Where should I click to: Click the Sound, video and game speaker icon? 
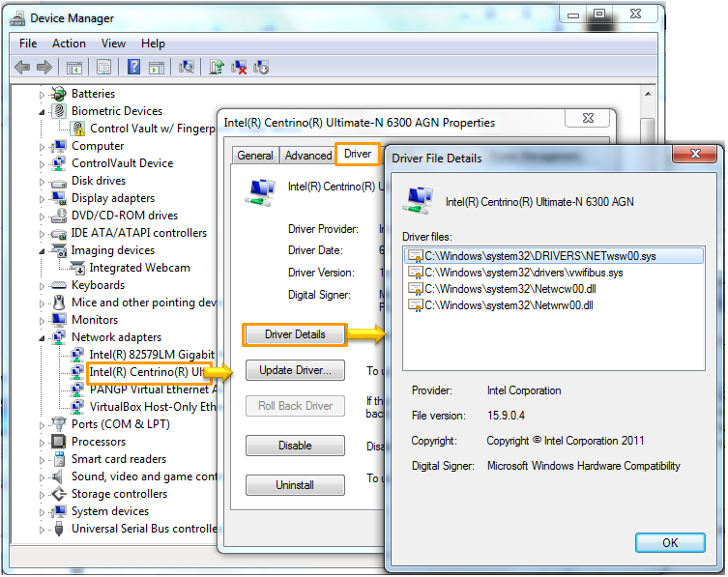tap(58, 476)
